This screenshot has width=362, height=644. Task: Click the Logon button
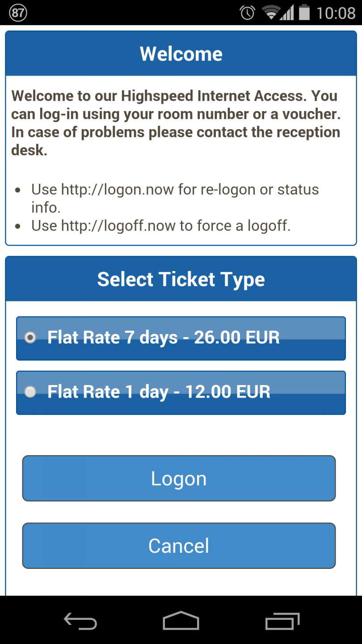click(x=179, y=479)
